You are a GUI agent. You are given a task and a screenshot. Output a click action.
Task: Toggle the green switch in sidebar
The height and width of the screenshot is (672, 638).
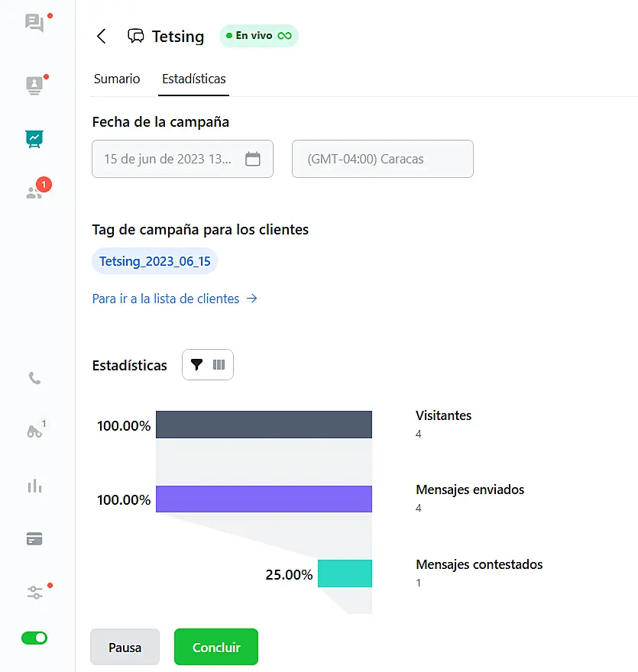point(34,638)
